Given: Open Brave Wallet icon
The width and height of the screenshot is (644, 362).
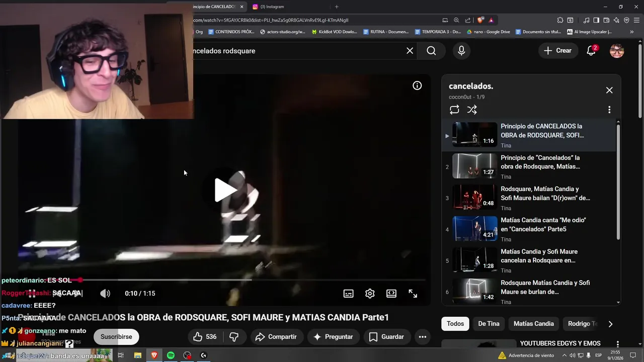Looking at the screenshot, I should pyautogui.click(x=606, y=20).
